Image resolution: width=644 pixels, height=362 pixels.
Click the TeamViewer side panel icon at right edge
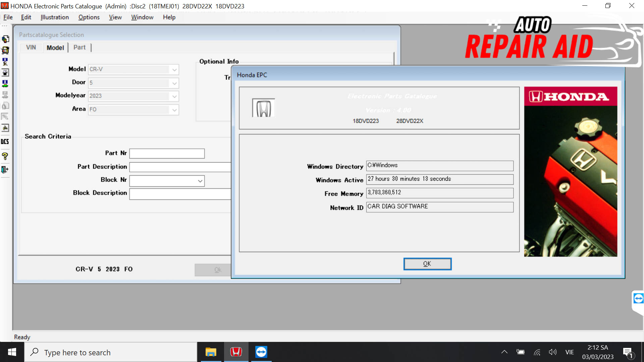tap(639, 298)
